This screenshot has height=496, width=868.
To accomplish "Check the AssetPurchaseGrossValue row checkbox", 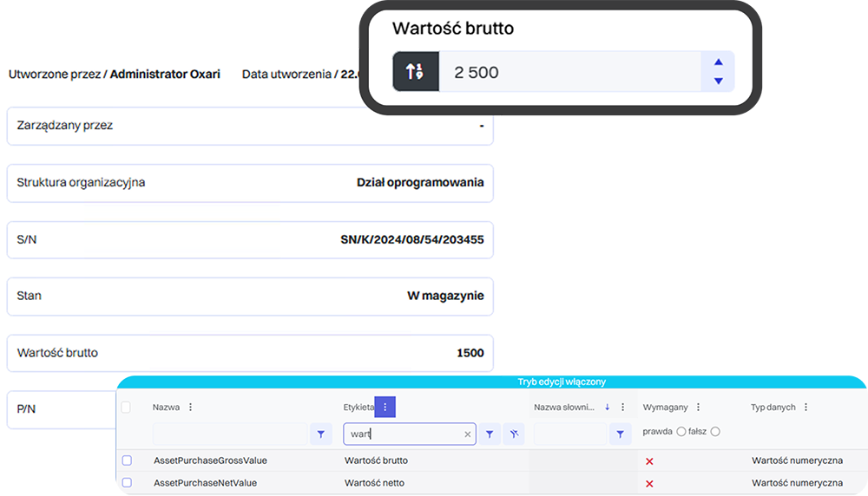I will click(x=127, y=460).
